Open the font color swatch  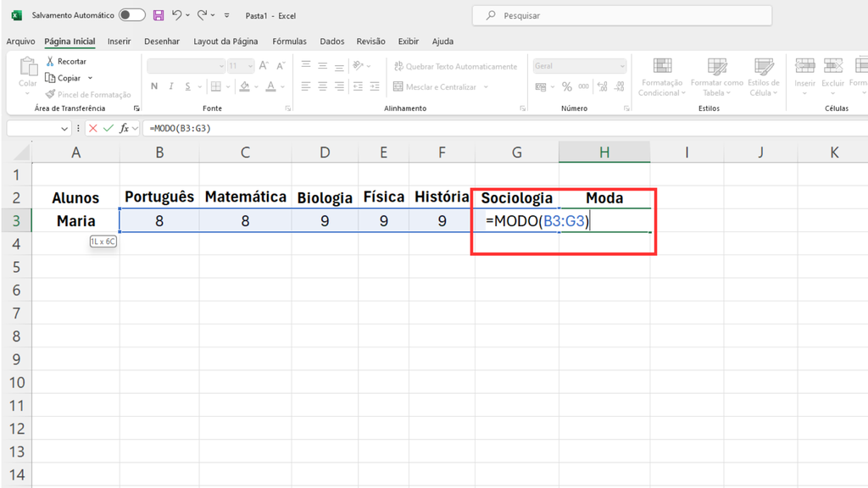point(271,86)
